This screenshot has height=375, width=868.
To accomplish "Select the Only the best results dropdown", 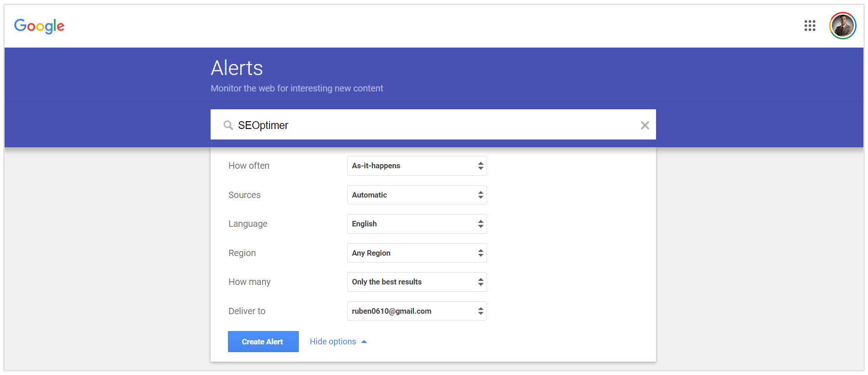I will [417, 282].
